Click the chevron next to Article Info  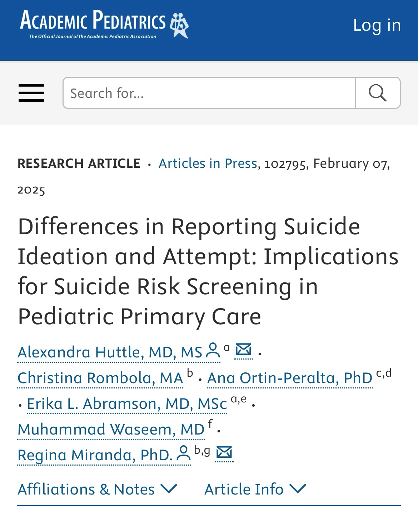click(x=298, y=488)
